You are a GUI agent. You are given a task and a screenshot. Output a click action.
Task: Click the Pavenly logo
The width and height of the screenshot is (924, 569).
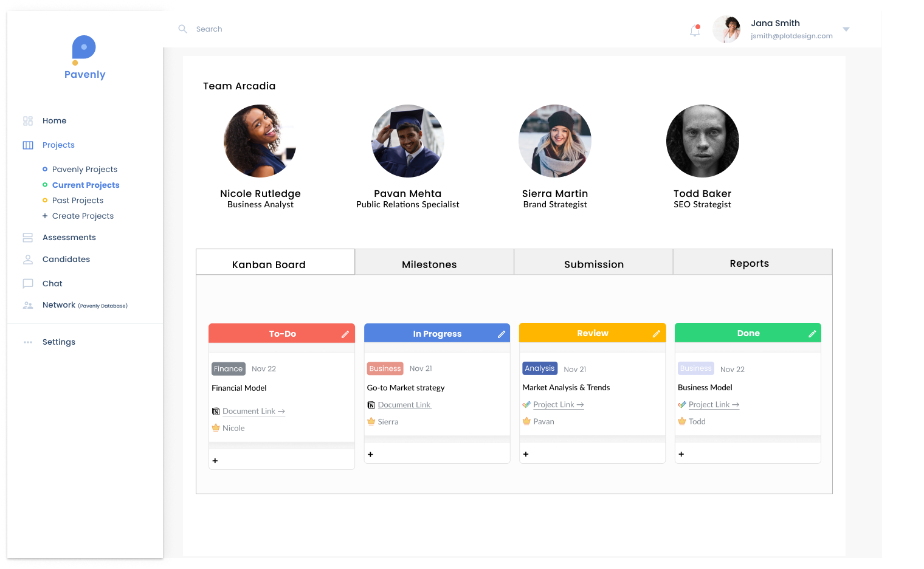coord(84,57)
